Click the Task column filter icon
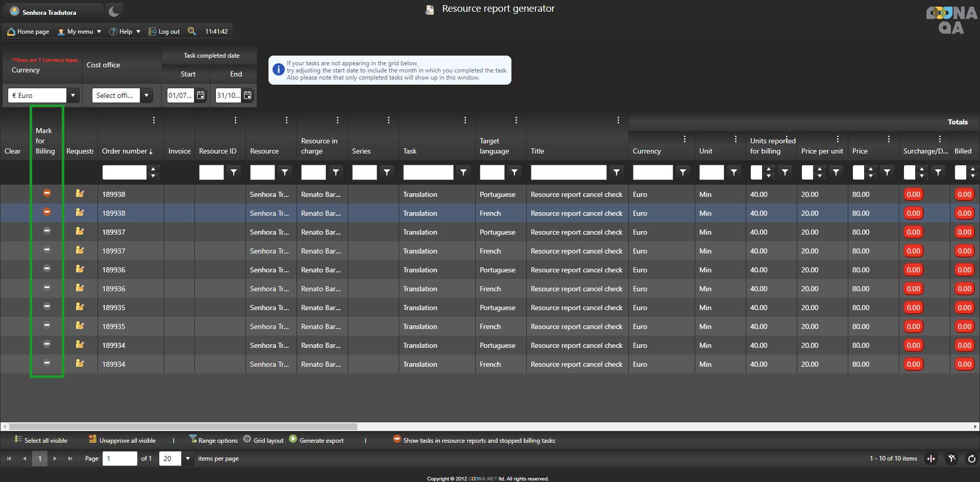The height and width of the screenshot is (482, 980). [463, 173]
